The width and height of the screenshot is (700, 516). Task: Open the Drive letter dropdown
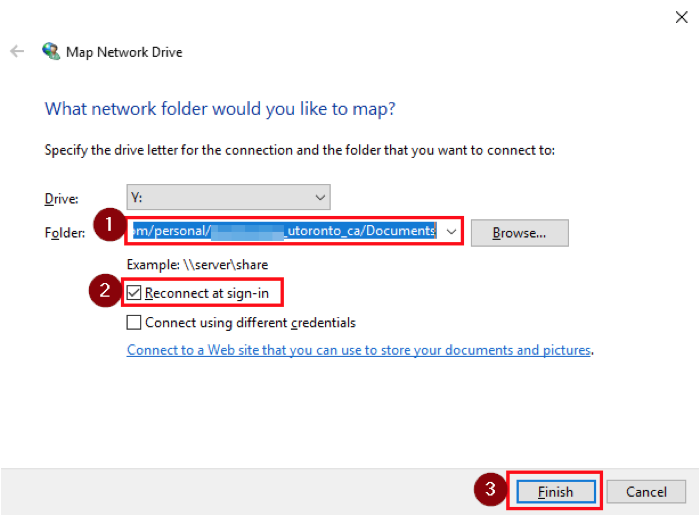point(229,197)
